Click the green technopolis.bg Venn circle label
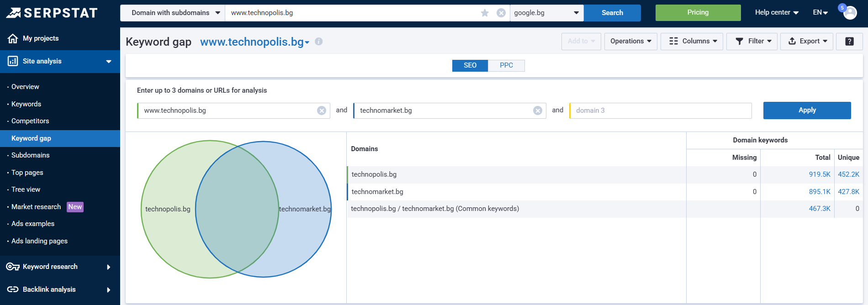868x305 pixels. tap(168, 209)
